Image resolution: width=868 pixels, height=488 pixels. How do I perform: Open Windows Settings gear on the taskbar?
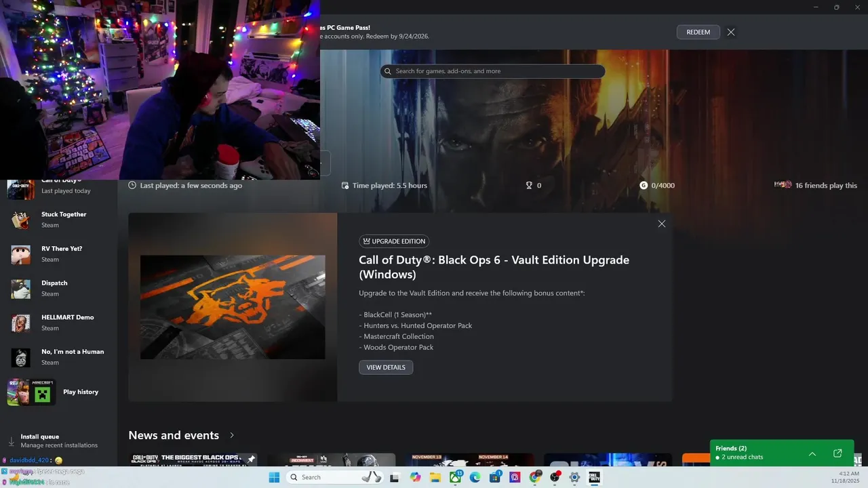[574, 477]
